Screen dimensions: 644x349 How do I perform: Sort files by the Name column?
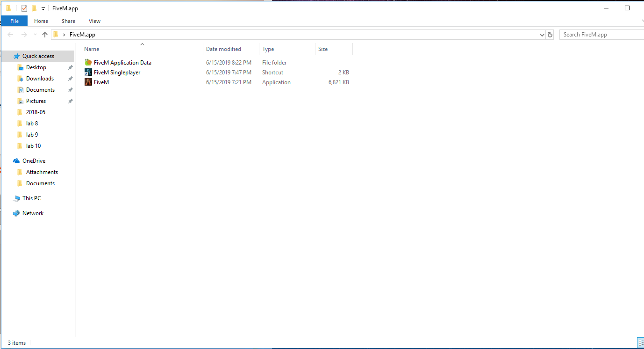tap(142, 49)
